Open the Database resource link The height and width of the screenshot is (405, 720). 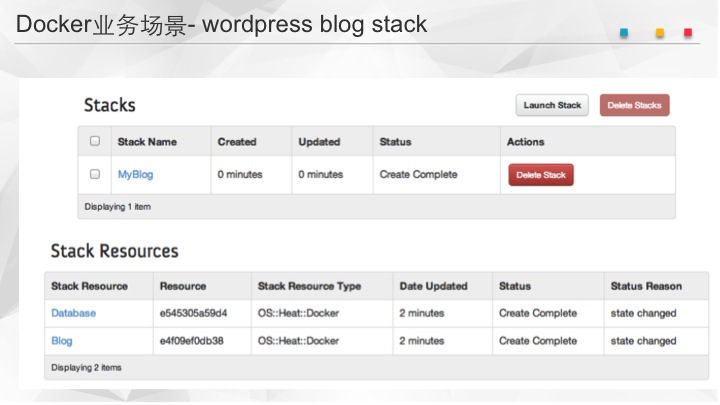pyautogui.click(x=74, y=313)
